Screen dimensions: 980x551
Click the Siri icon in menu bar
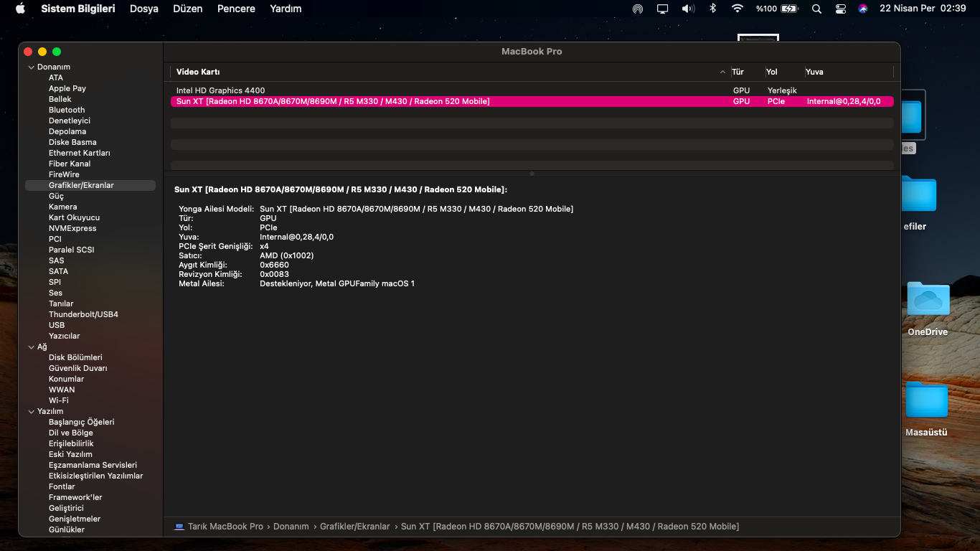tap(863, 9)
